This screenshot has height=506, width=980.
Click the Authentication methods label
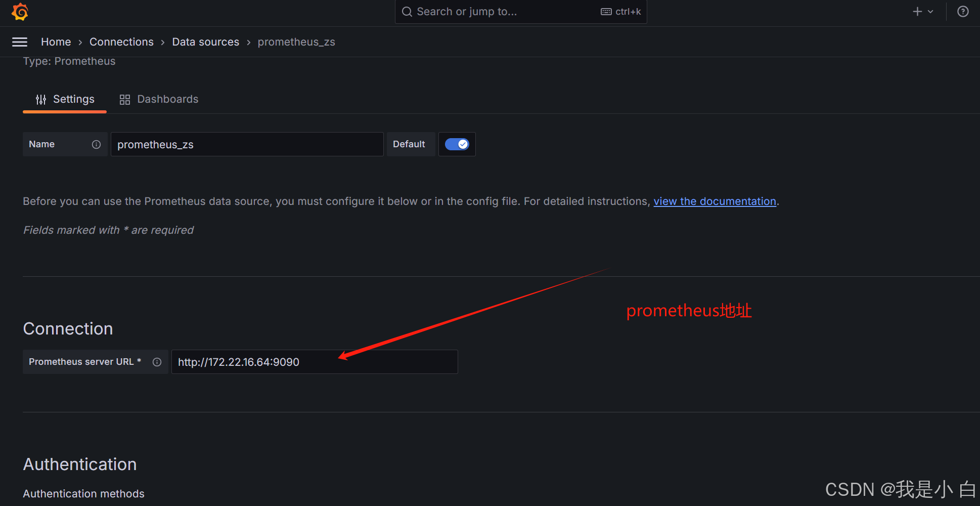point(84,494)
